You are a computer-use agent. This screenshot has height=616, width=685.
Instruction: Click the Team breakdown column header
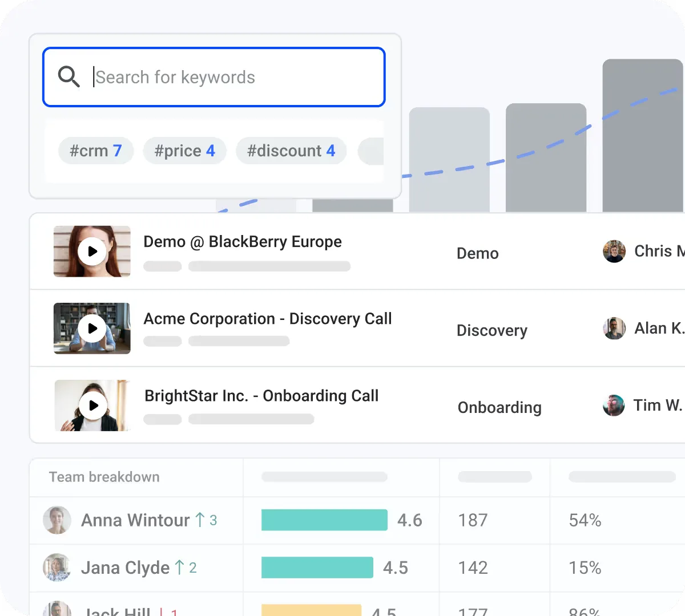(x=104, y=477)
